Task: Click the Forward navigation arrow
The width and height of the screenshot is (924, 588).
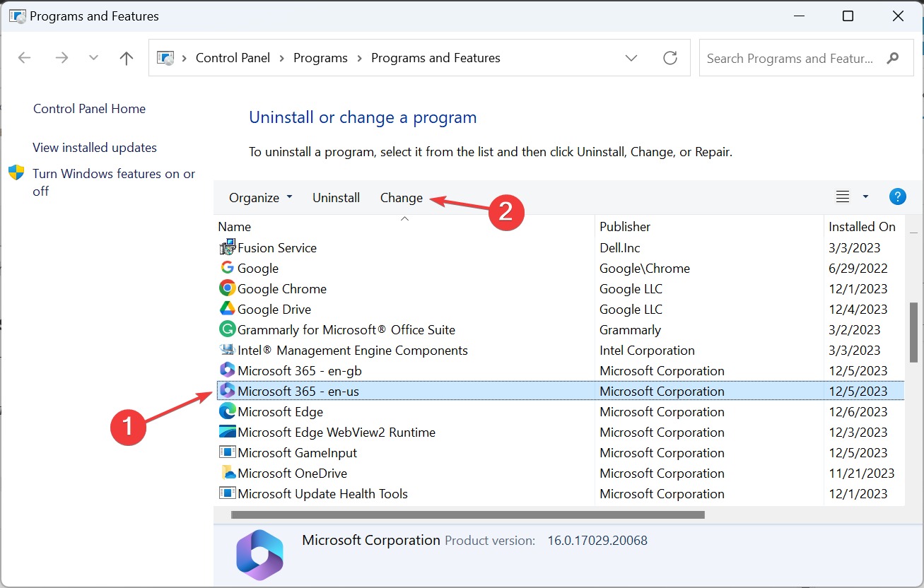Action: click(62, 58)
